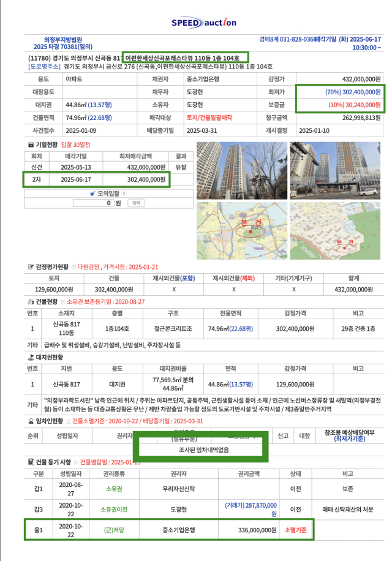
Task: Click the 매매 신탁재산의 처분 remark
Action: point(348,510)
